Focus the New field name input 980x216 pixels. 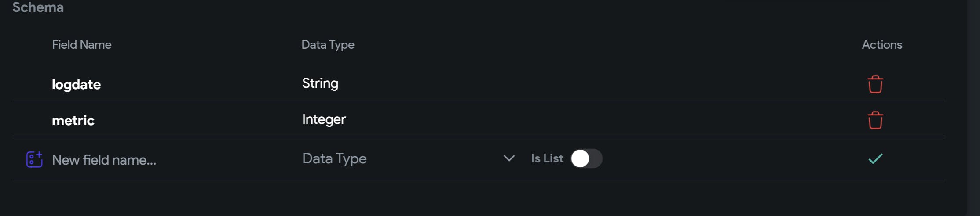172,159
